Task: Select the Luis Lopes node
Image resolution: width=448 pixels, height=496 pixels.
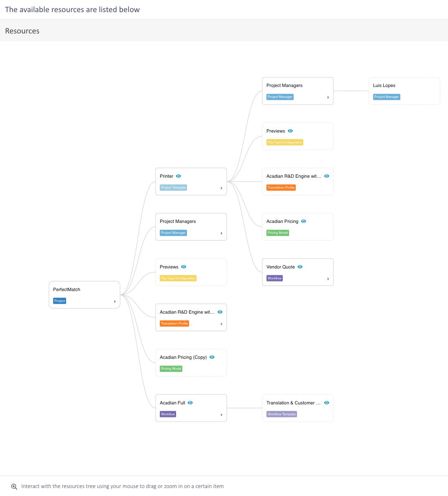Action: tap(404, 91)
